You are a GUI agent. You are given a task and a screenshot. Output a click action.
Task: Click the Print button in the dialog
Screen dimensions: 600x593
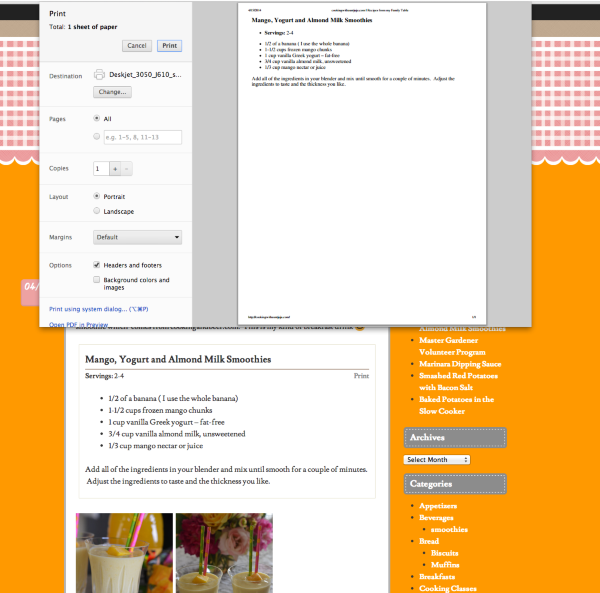170,46
